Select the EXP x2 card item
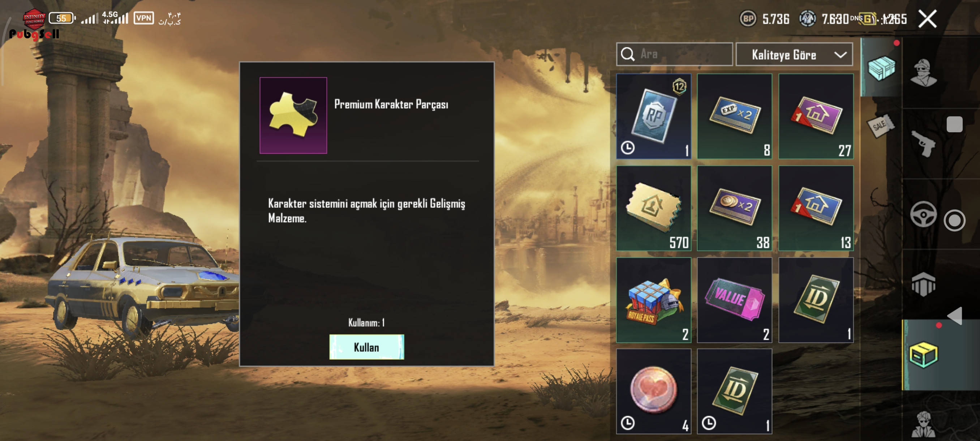Screen dimensions: 980x441 click(734, 116)
